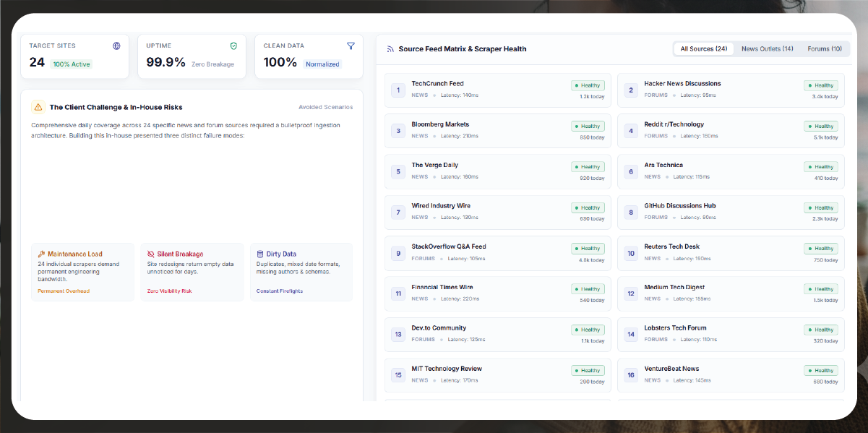
Task: Click the wrench icon next to Maintenance Load
Action: [41, 254]
